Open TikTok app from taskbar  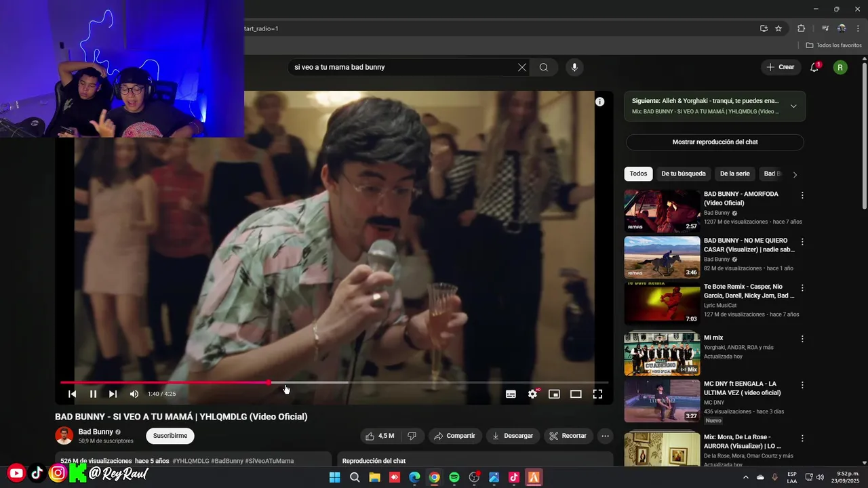point(514,477)
